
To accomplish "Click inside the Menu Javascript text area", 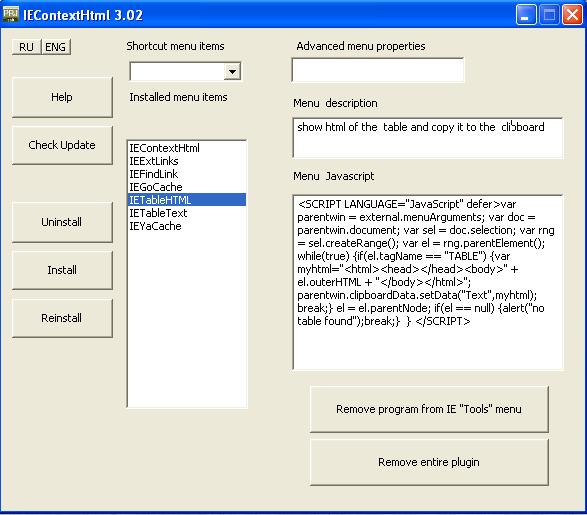I will pyautogui.click(x=428, y=282).
